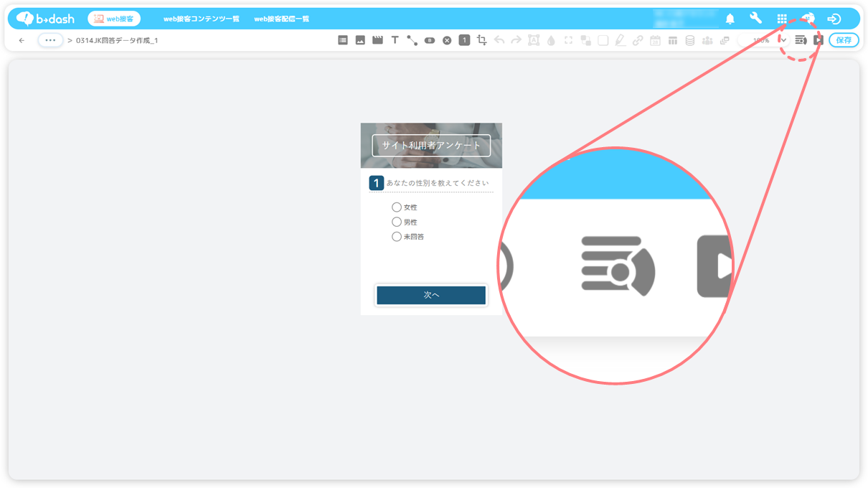
Task: Click the play preview icon
Action: tap(818, 41)
